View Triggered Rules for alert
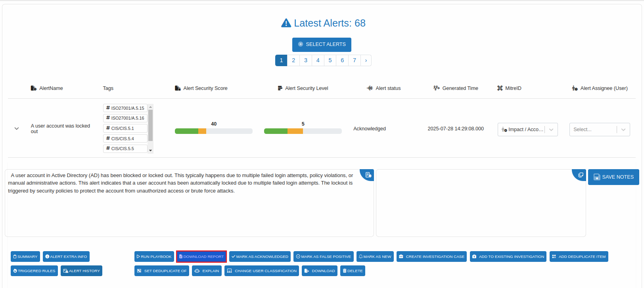Viewport: 644px width, 288px height. [34, 271]
